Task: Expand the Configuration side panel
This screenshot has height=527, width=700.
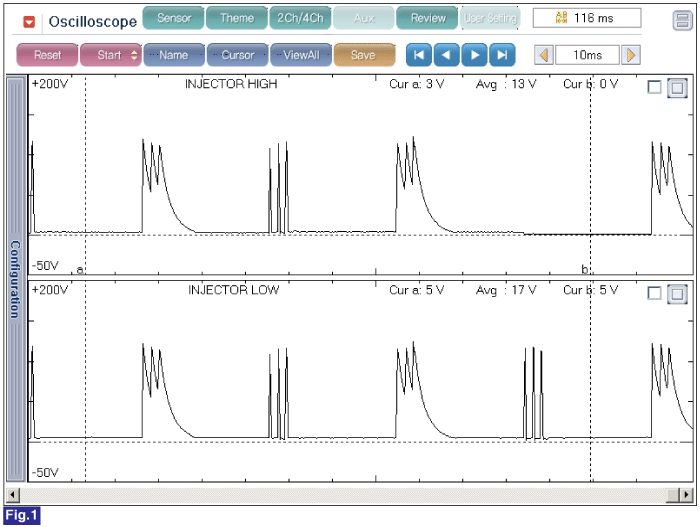Action: click(x=16, y=279)
